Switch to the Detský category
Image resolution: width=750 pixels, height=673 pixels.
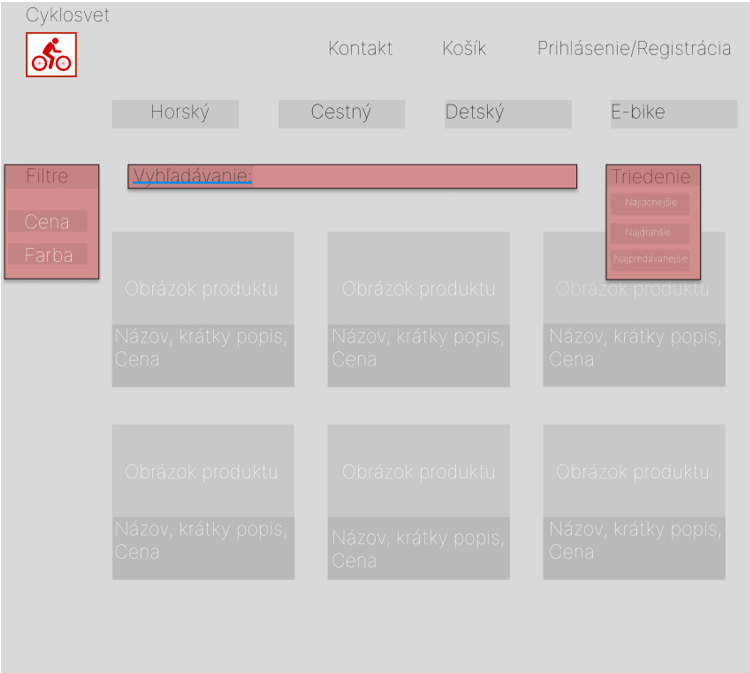pyautogui.click(x=508, y=114)
